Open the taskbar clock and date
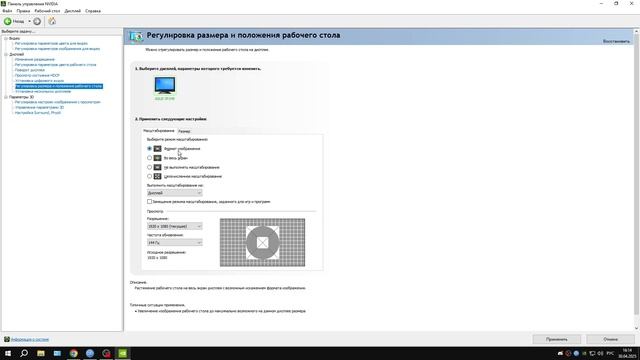Screen dimensions: 640x360 [627, 353]
